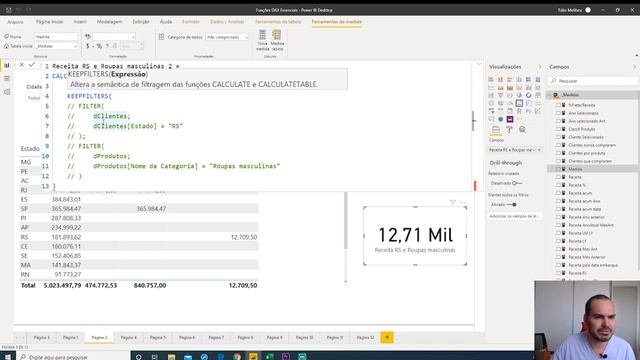Click the measure Nome input field
The height and width of the screenshot is (360, 640).
pos(56,37)
